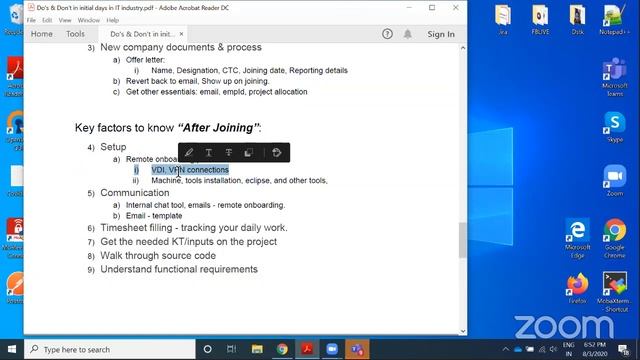Switch to Zoom on the taskbar
The width and height of the screenshot is (640, 360).
click(332, 349)
